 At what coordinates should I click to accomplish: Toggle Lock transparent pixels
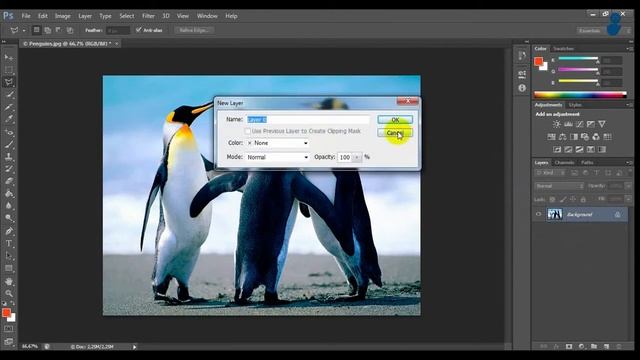[x=552, y=199]
